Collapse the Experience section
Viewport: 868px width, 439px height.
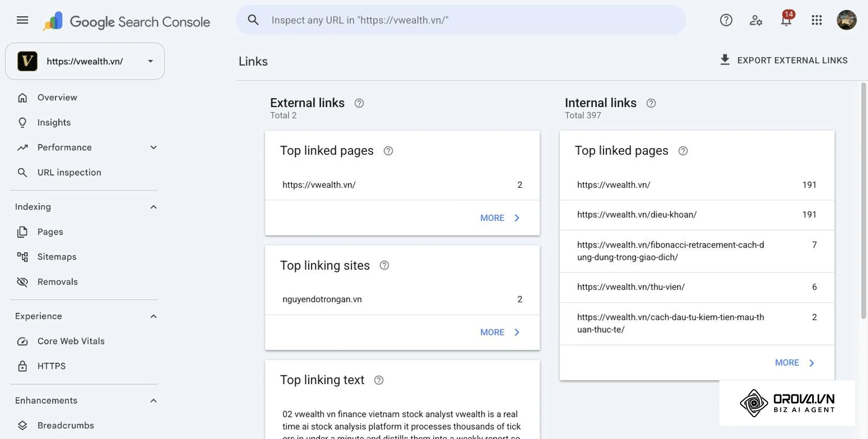coord(154,316)
